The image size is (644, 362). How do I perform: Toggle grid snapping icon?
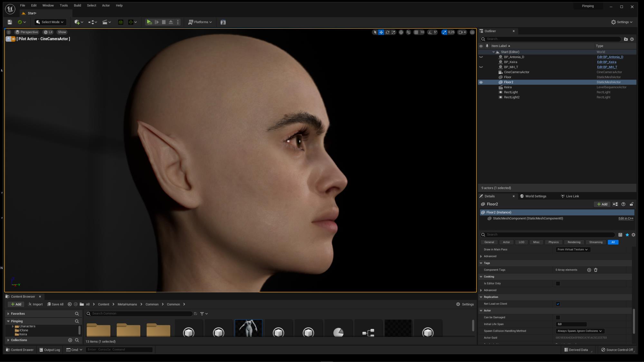(416, 32)
